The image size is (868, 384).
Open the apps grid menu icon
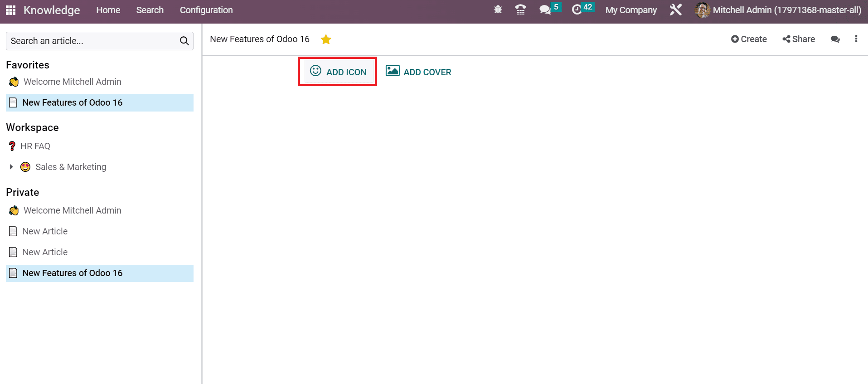point(11,10)
